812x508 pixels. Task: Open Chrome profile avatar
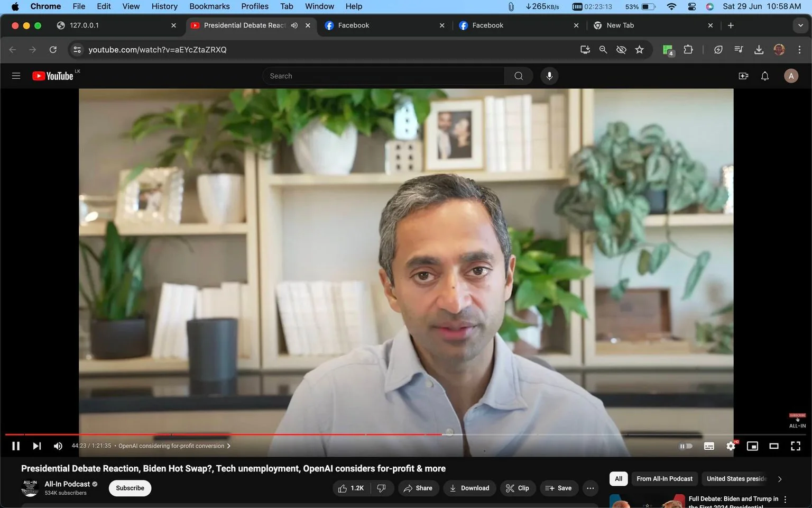(779, 50)
